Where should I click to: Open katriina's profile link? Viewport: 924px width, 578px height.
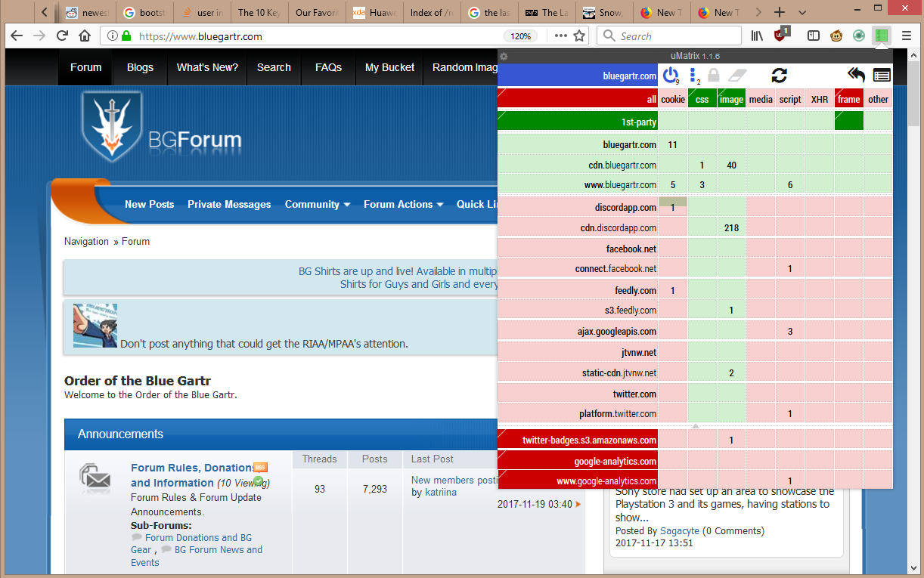coord(439,493)
